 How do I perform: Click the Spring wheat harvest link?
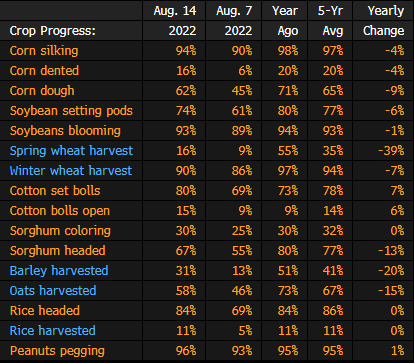click(71, 151)
